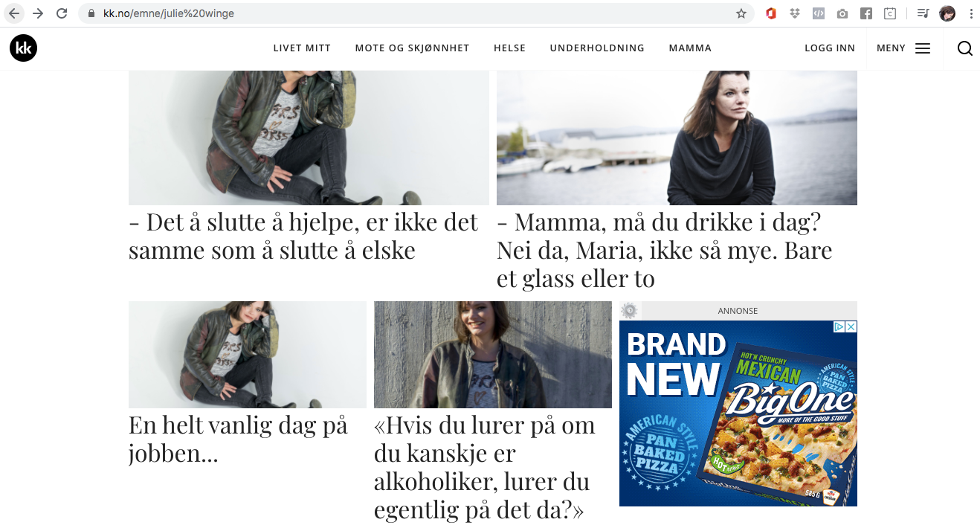
Task: Click the AdChoices info icon
Action: coord(839,326)
